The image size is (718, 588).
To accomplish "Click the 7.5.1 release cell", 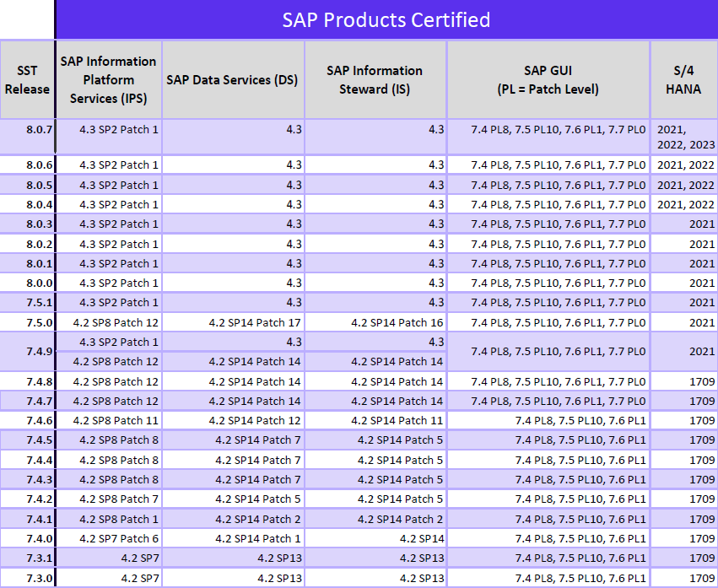I will coord(27,302).
